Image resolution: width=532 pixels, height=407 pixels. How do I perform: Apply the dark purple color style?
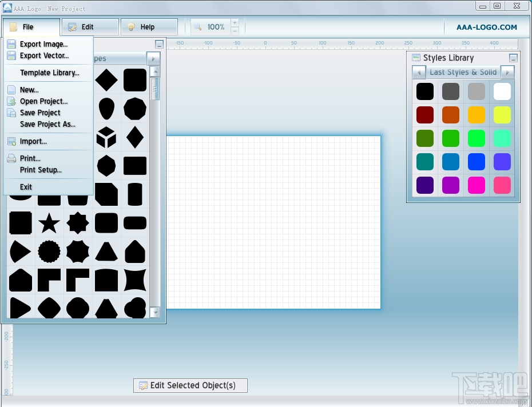[x=425, y=185]
